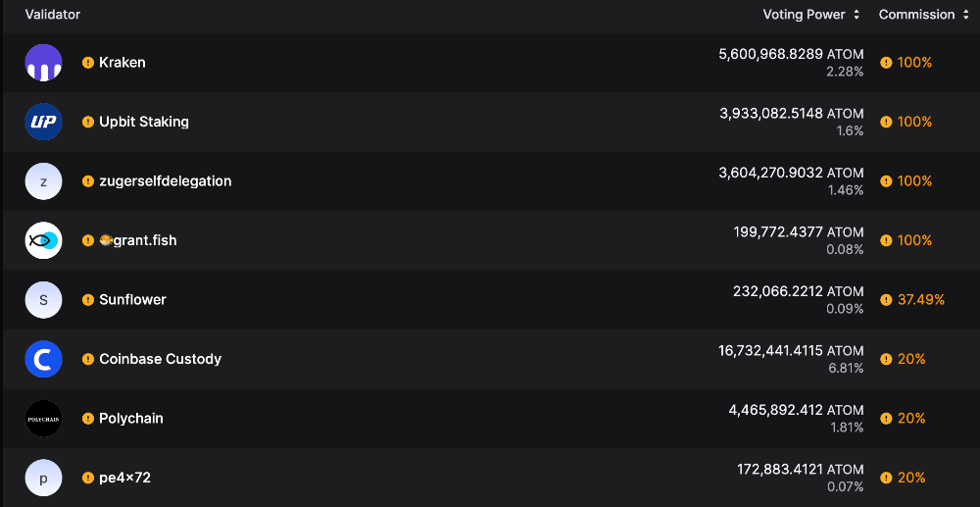Click the zugerselfdelegation letter avatar
The height and width of the screenshot is (507, 980).
[x=44, y=181]
